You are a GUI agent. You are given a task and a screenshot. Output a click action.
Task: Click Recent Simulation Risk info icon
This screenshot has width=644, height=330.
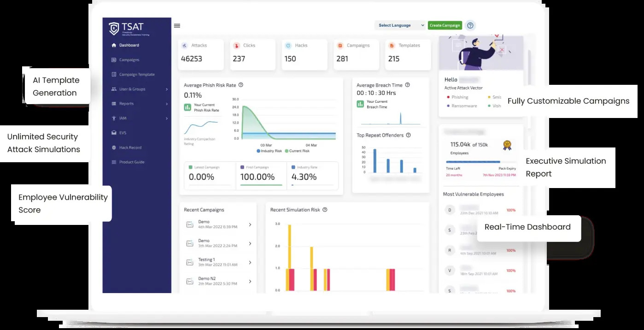tap(325, 210)
